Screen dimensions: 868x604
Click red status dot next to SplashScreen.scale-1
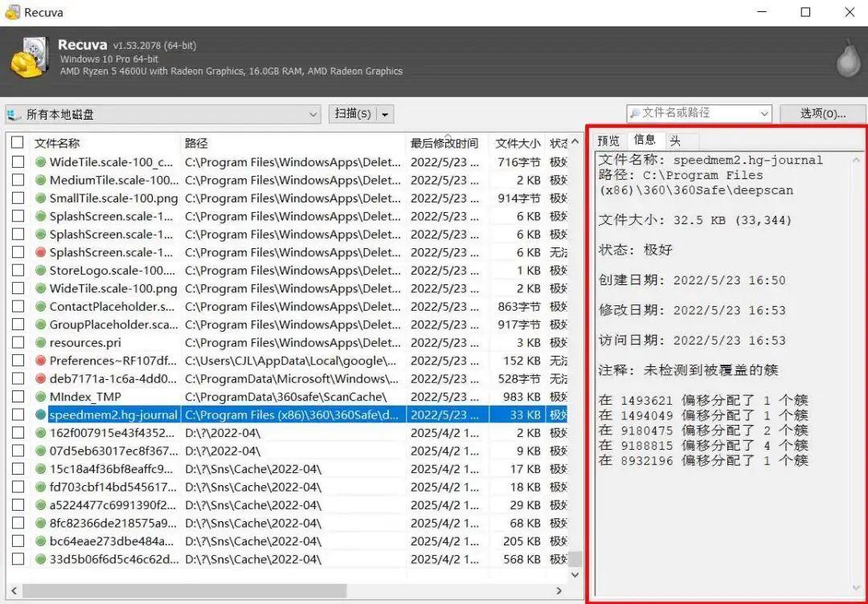coord(39,251)
